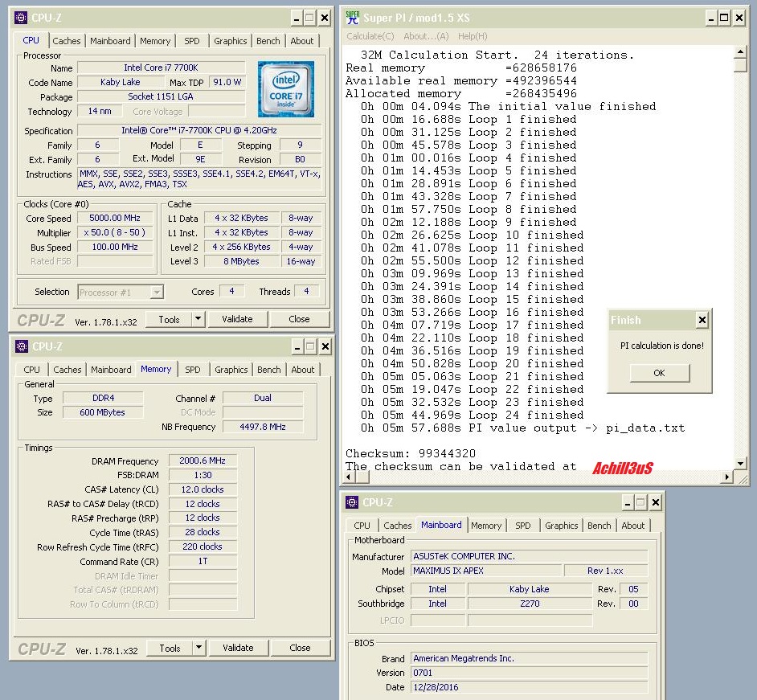
Task: Click the ASUSTeK COMPUTER INC. manufacturer field
Action: click(529, 556)
